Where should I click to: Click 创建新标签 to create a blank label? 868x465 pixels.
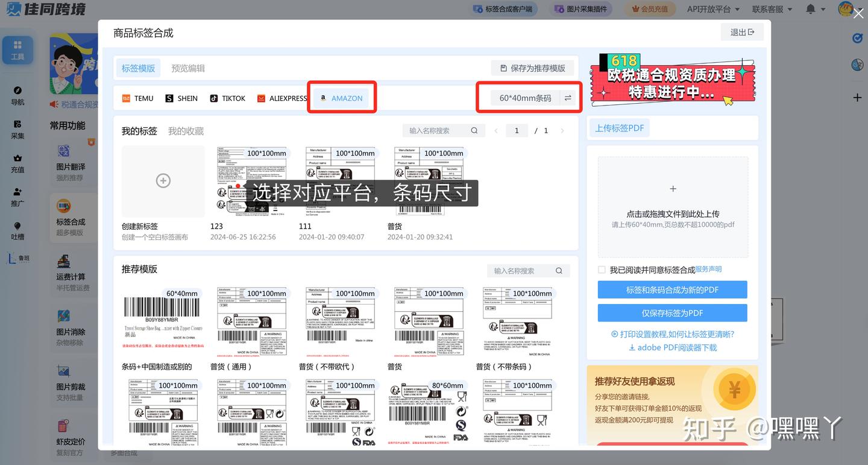(x=163, y=181)
